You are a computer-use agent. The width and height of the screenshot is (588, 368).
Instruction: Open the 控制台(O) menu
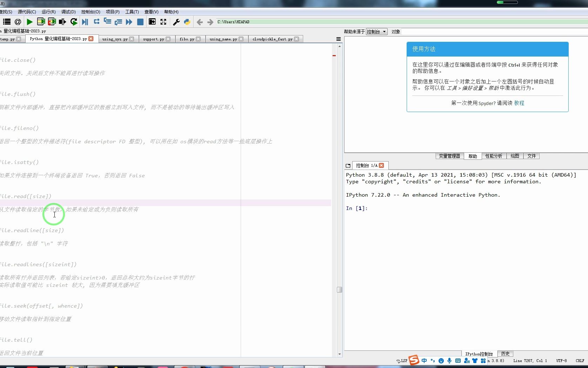(x=91, y=12)
